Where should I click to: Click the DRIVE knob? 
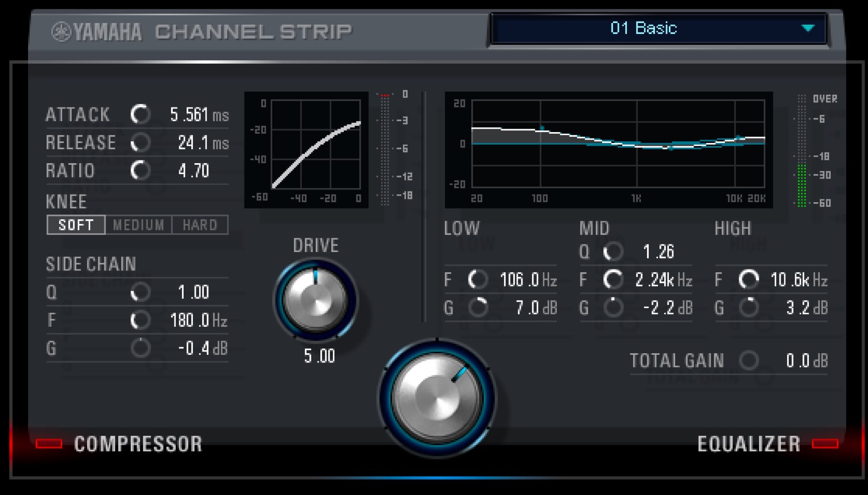[315, 300]
